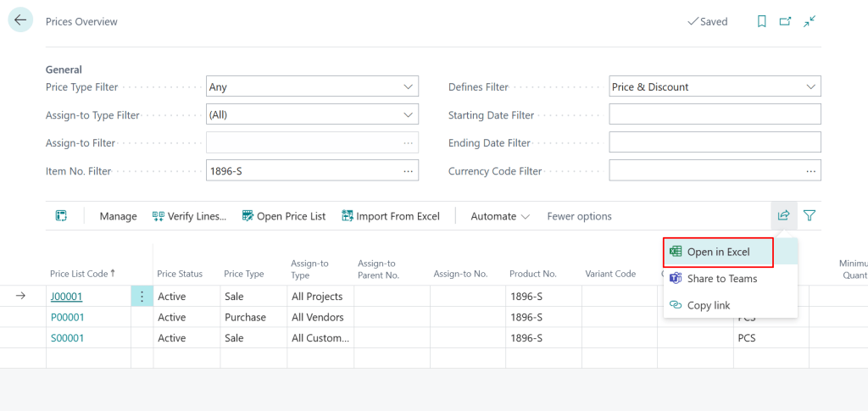The image size is (868, 411).
Task: Click the back arrow button
Action: (20, 20)
